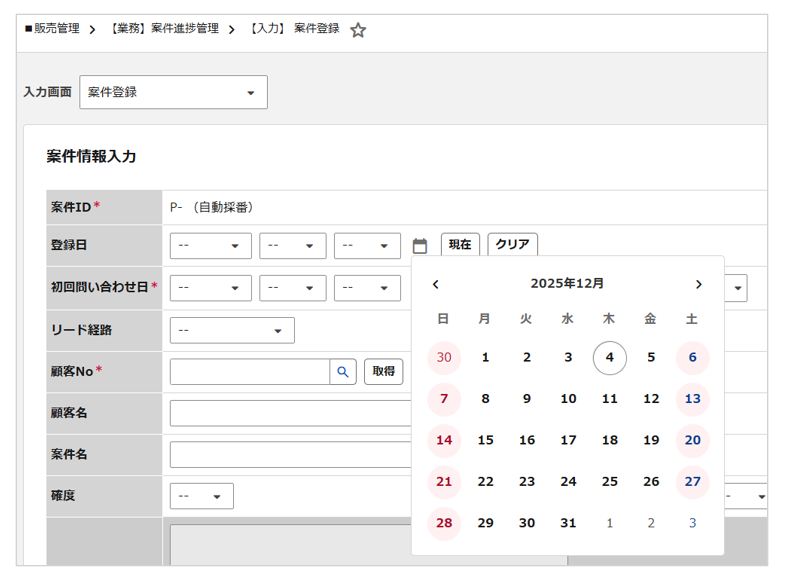Select December 4 in the calendar
Screen dimensions: 789x579
tap(610, 358)
